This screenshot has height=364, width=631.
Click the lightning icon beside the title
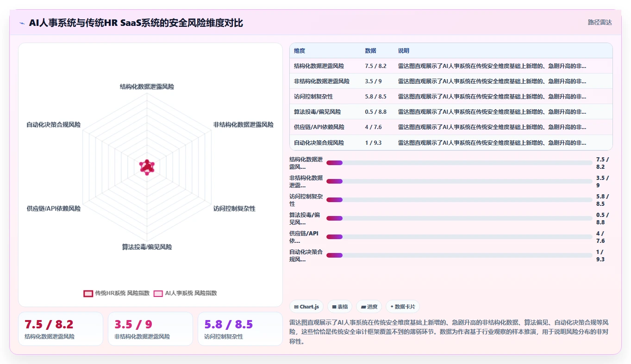click(22, 23)
